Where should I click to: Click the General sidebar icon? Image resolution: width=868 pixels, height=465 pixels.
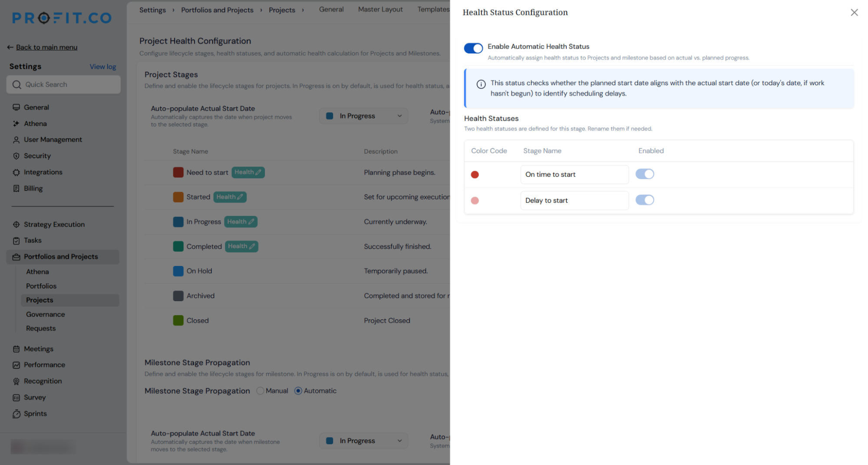click(16, 107)
